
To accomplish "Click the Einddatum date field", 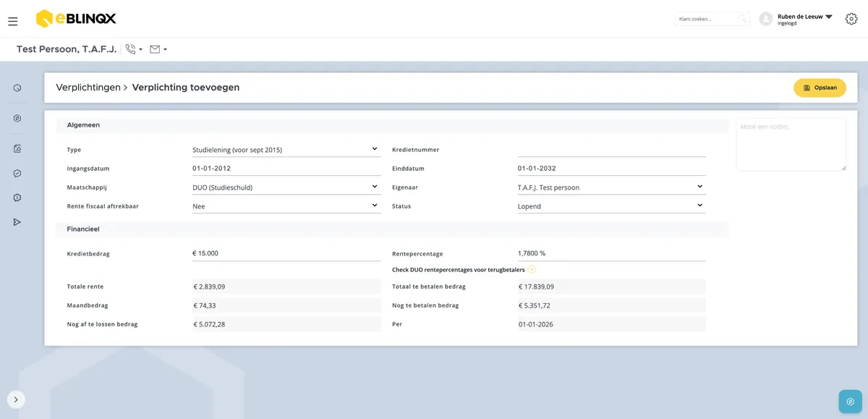I will click(612, 169).
